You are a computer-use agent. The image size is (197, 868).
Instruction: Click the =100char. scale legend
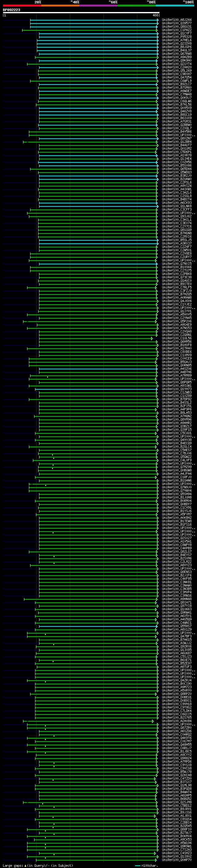146,865
